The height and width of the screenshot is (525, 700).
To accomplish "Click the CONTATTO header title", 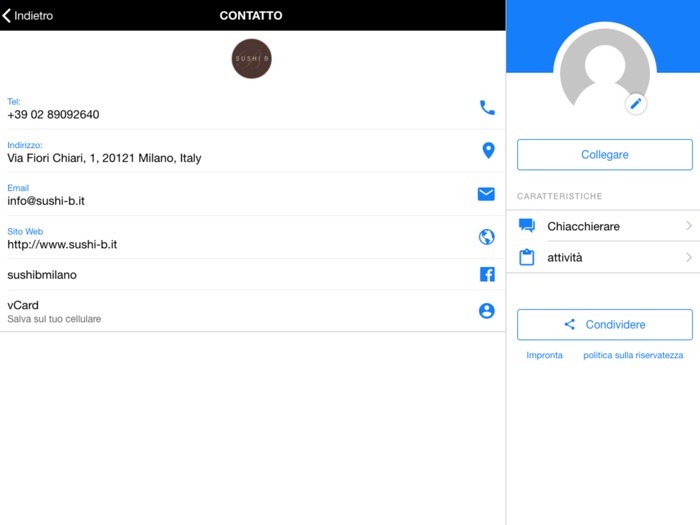I will click(251, 16).
